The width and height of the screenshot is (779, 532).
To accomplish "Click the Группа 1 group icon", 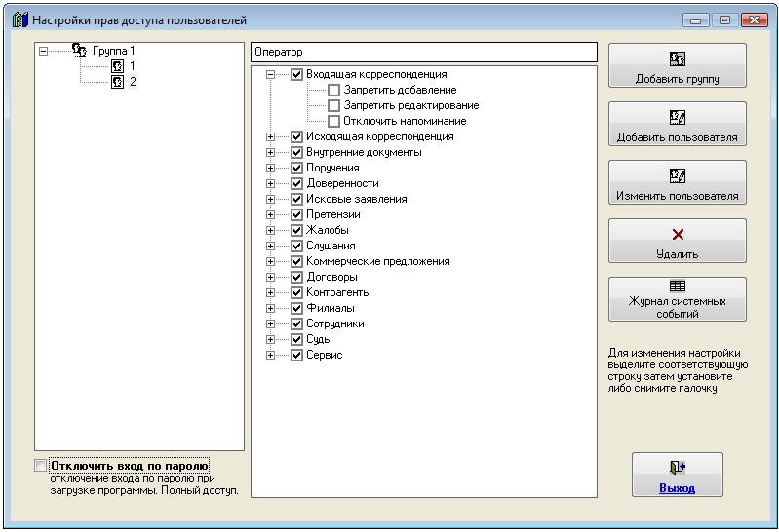I will coord(80,50).
